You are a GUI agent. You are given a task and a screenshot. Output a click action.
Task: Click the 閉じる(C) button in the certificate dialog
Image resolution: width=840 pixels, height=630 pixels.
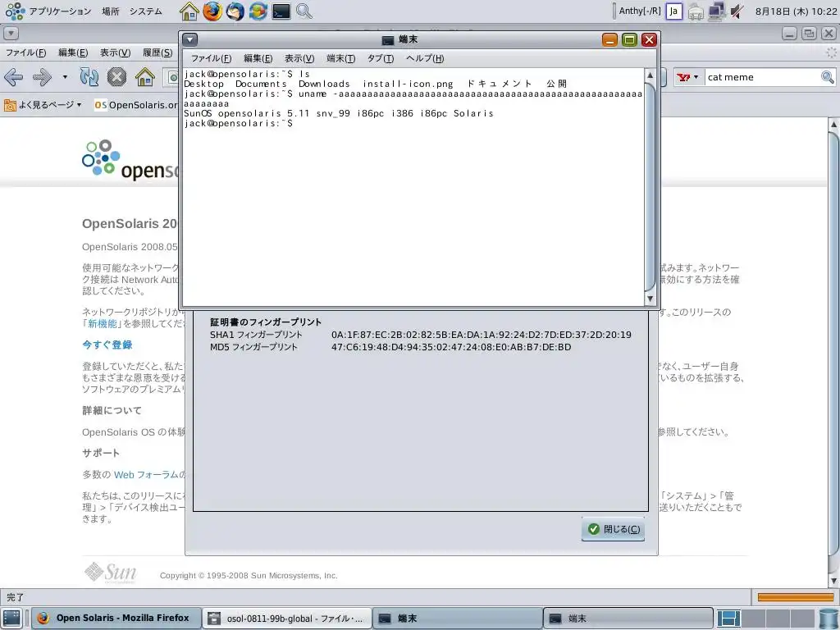[614, 529]
